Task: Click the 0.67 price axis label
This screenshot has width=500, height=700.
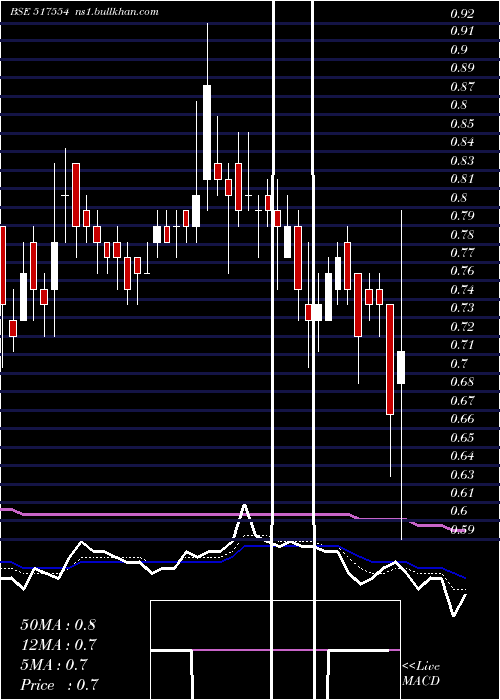Action: 462,400
